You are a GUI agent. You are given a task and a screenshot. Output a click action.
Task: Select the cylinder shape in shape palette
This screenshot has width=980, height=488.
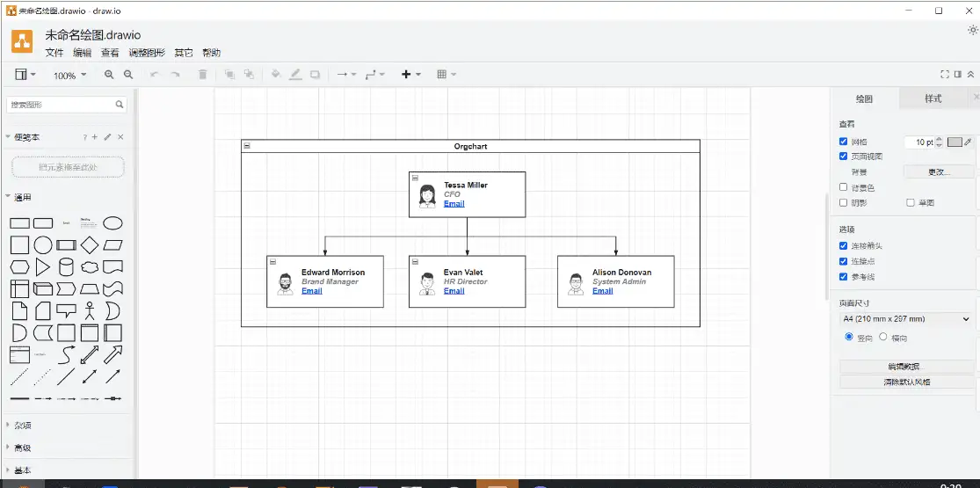point(66,266)
